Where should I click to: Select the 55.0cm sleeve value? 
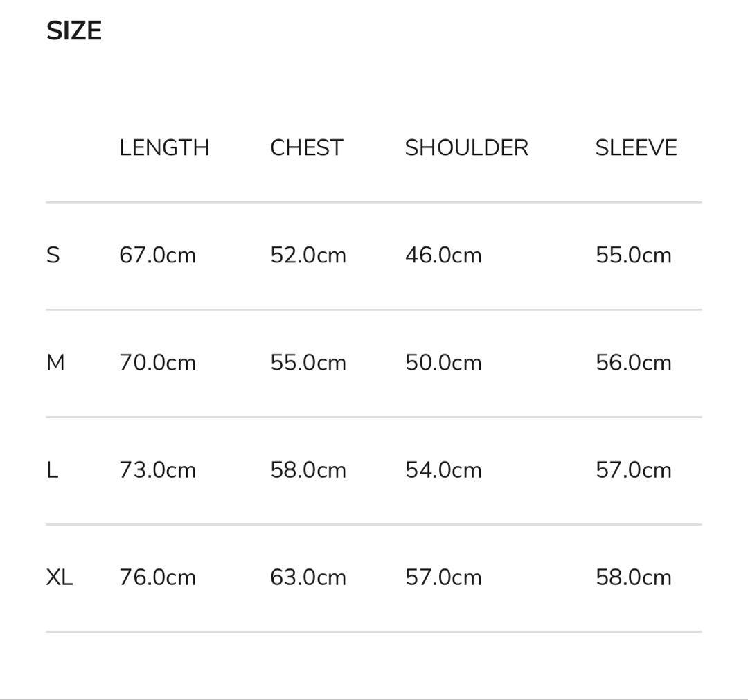[x=633, y=255]
